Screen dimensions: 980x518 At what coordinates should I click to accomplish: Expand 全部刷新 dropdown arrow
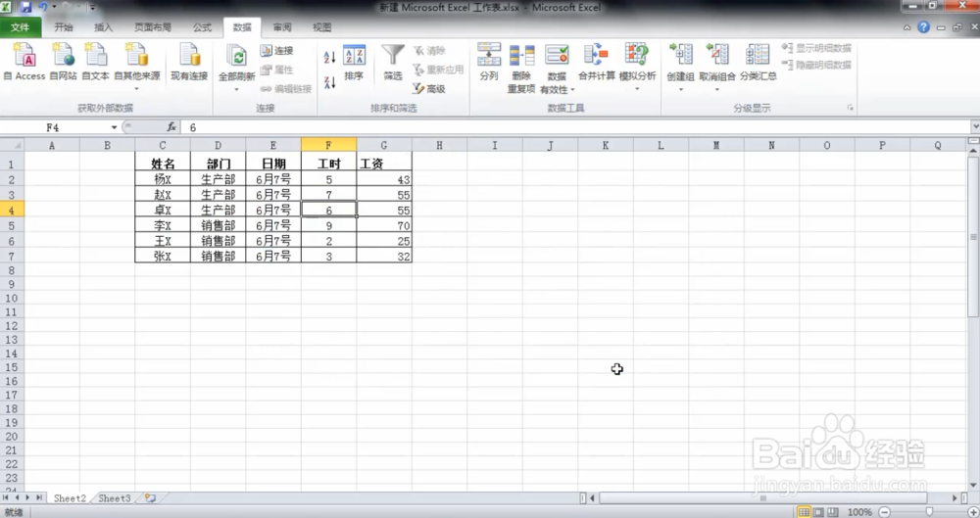click(236, 89)
